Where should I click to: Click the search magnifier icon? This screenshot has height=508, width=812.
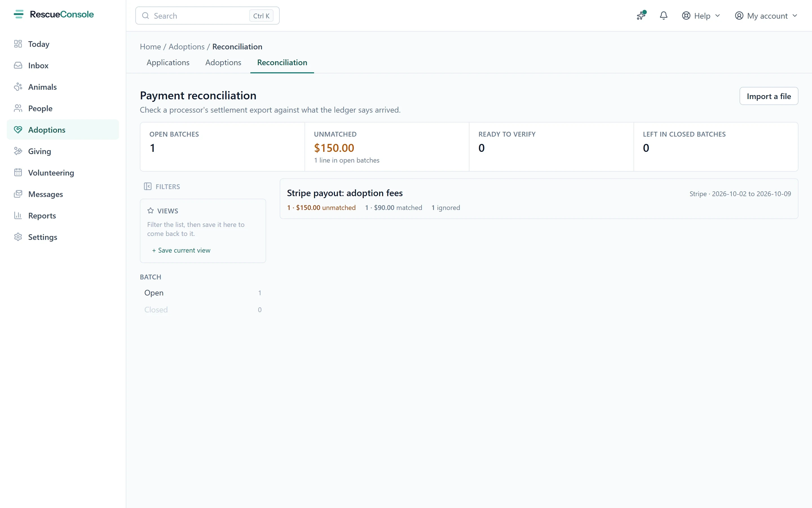coord(145,16)
